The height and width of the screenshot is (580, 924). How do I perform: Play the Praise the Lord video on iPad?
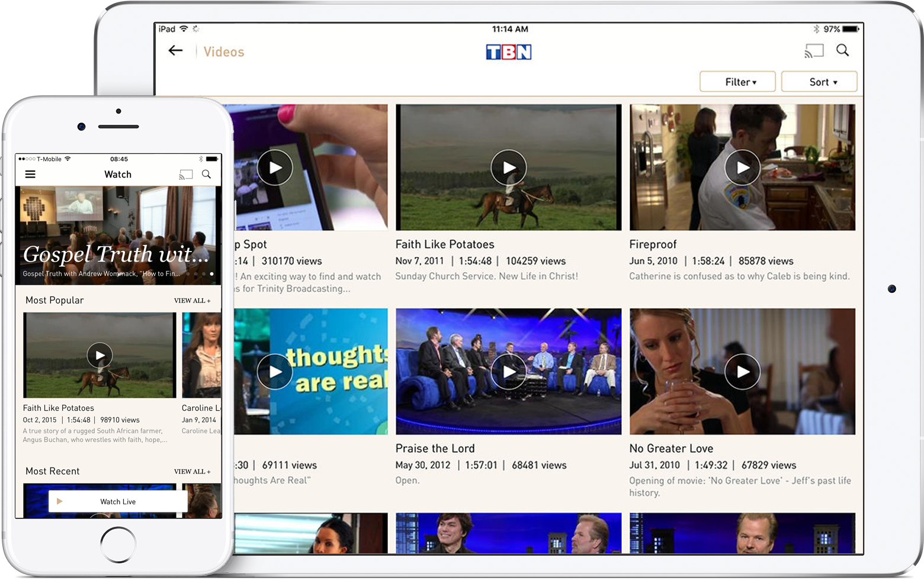509,372
